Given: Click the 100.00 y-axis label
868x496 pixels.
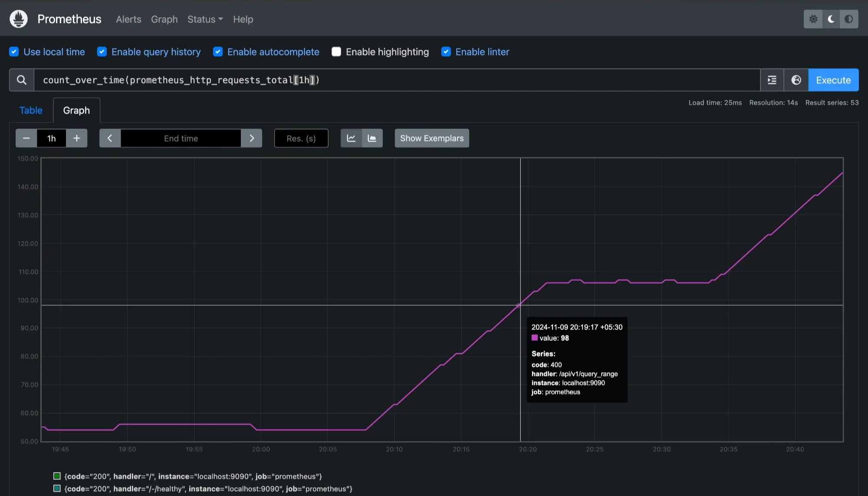Looking at the screenshot, I should click(28, 300).
